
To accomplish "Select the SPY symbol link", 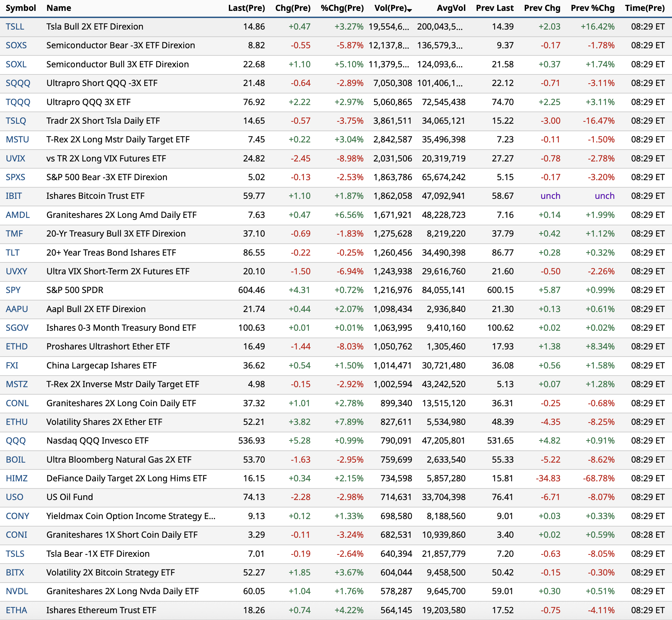I will pos(13,290).
